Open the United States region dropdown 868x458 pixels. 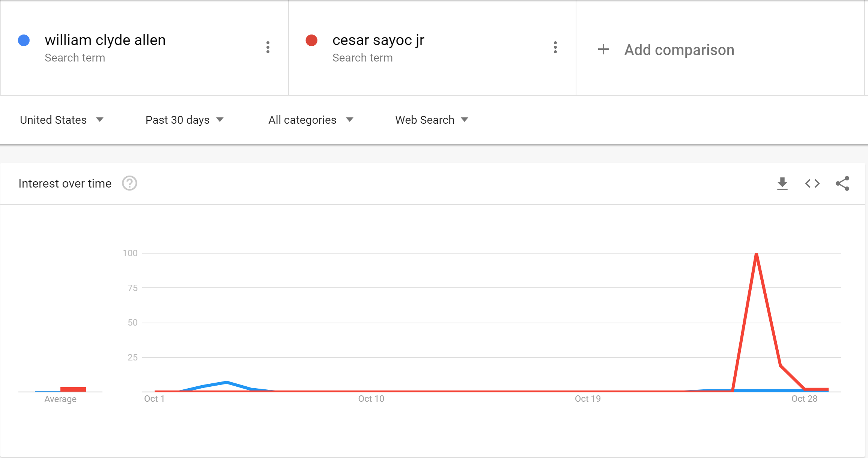click(x=62, y=120)
